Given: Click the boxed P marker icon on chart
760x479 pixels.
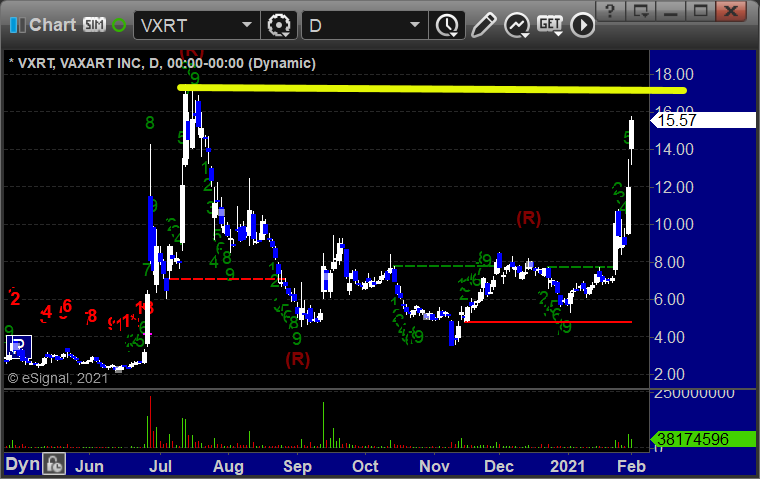Looking at the screenshot, I should pos(19,347).
